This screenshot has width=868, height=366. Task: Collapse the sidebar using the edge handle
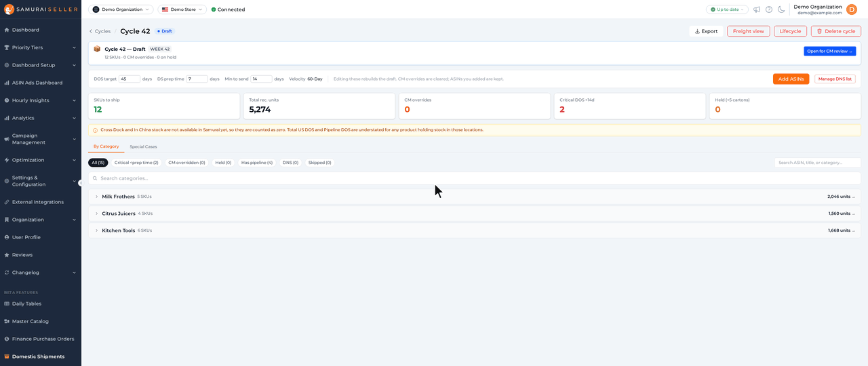coord(81,183)
